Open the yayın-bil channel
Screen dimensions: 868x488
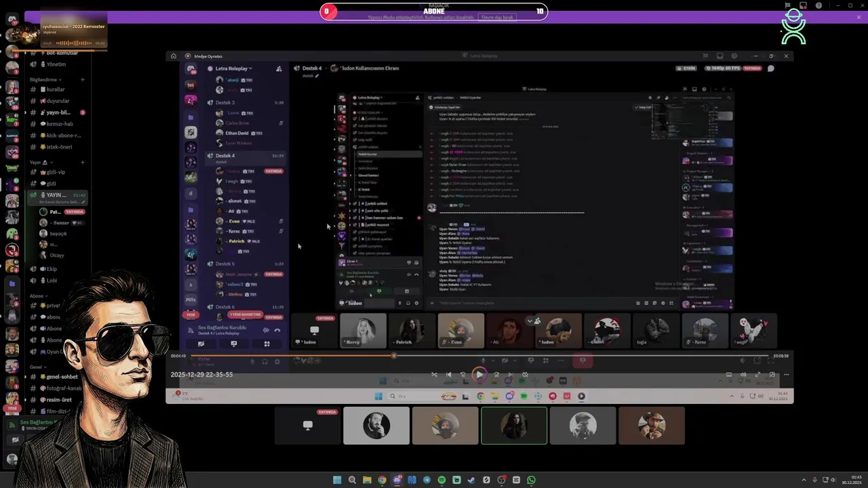(x=58, y=113)
